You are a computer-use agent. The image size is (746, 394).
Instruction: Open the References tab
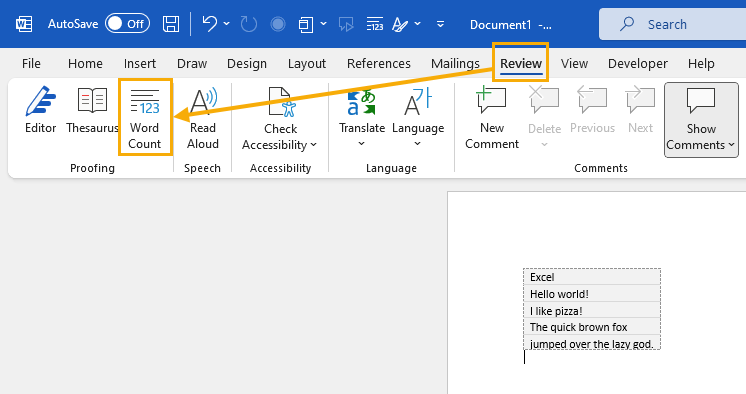click(379, 63)
